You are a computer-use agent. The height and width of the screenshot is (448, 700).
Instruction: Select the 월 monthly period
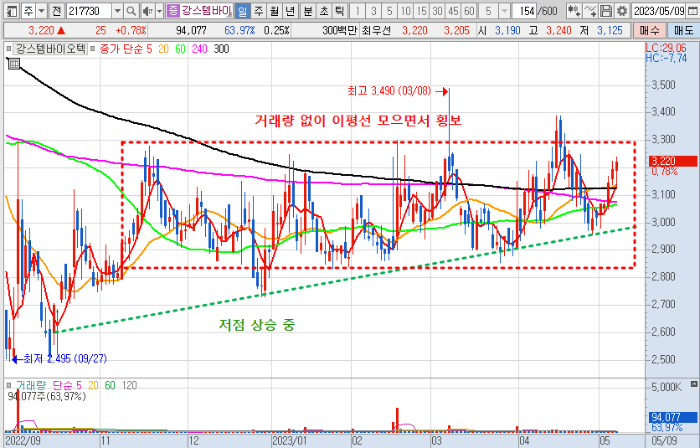pos(274,11)
